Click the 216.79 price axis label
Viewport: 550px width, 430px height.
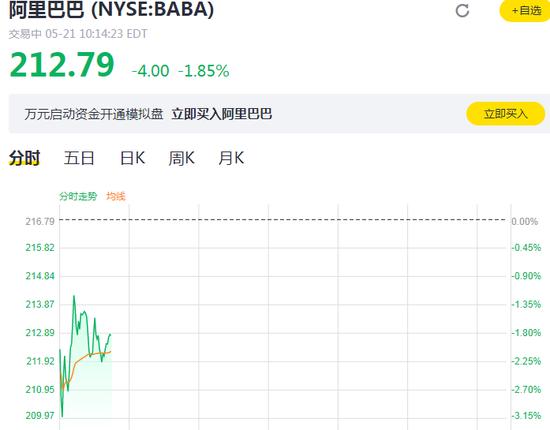coord(40,221)
